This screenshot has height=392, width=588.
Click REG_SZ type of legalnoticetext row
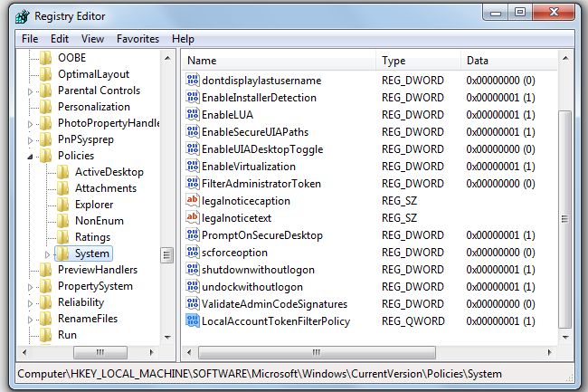(399, 218)
